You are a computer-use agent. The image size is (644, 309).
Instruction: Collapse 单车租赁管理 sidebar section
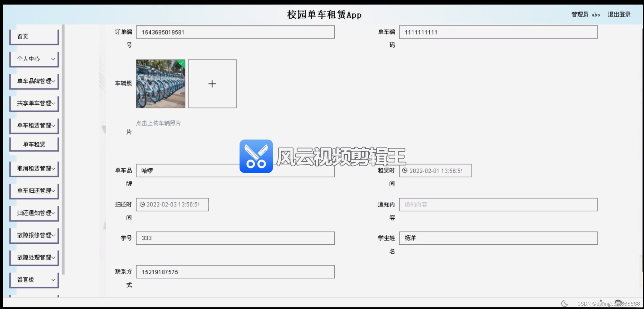point(34,125)
